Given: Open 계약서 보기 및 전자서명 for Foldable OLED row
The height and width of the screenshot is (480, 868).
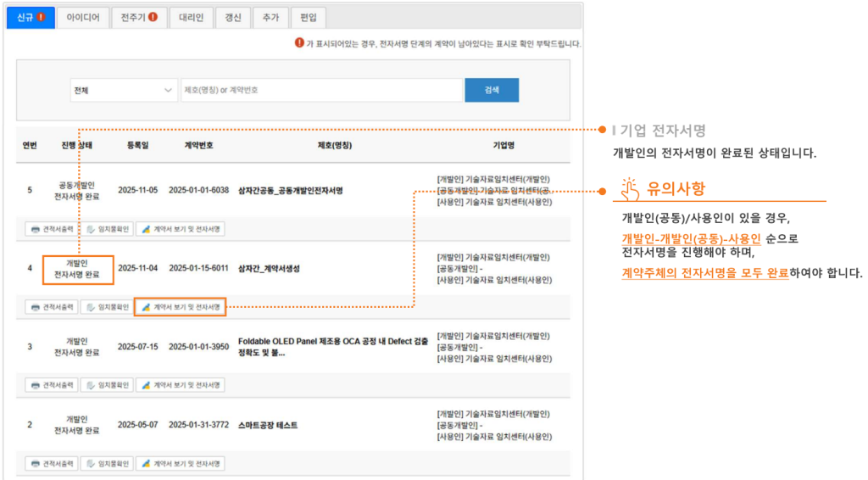Looking at the screenshot, I should coord(181,385).
